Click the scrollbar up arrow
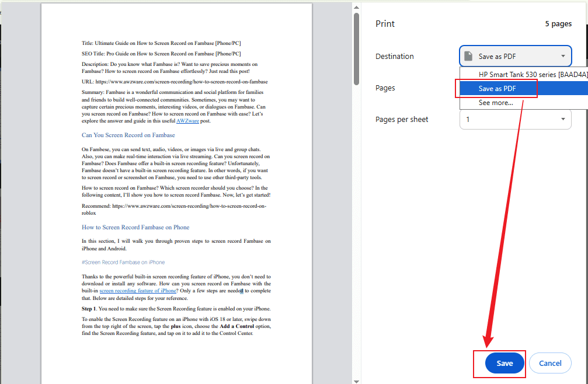 [356, 6]
